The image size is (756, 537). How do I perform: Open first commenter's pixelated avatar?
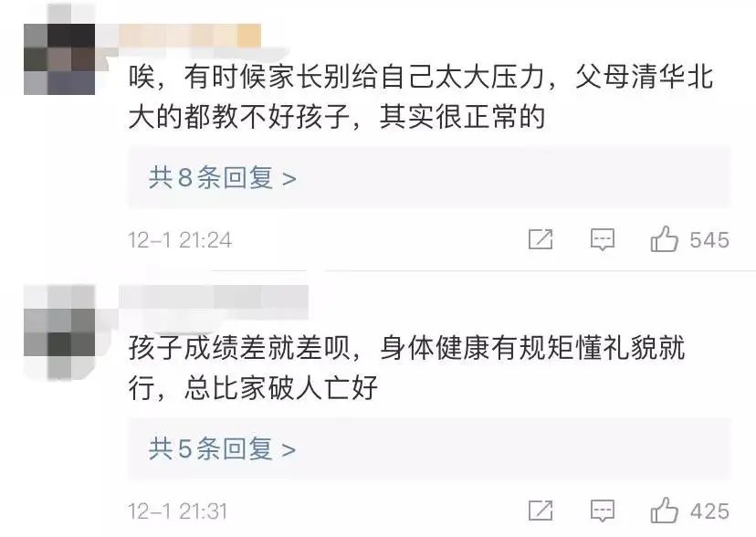[x=59, y=58]
